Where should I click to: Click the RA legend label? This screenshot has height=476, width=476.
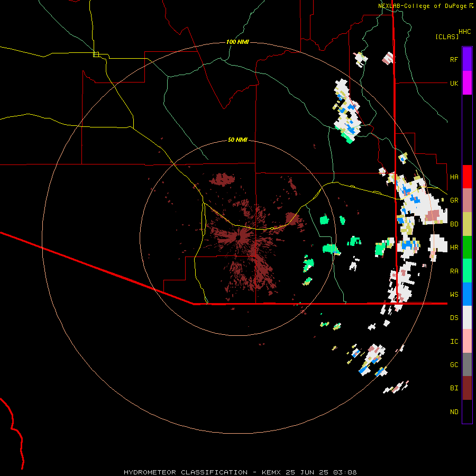point(454,271)
